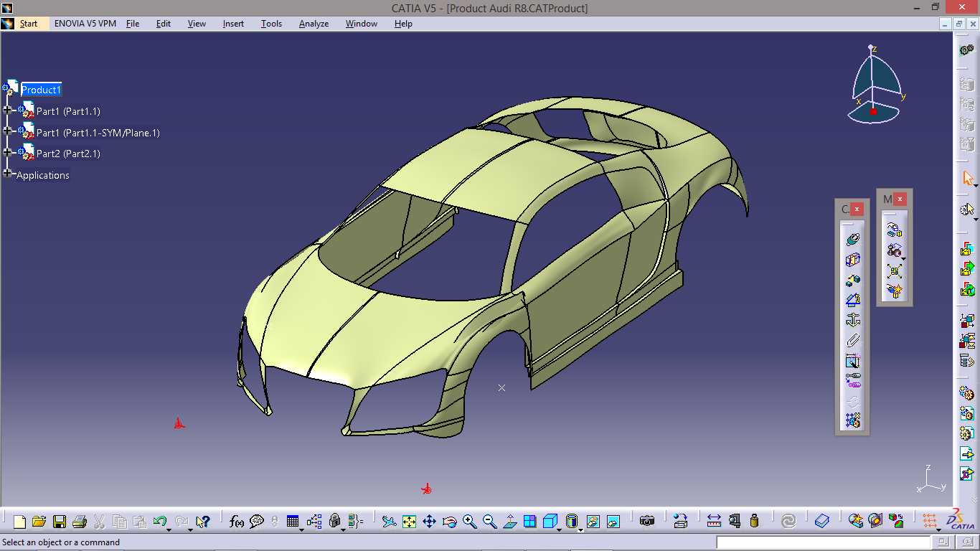
Task: Copy selection with Copy icon
Action: coord(120,522)
